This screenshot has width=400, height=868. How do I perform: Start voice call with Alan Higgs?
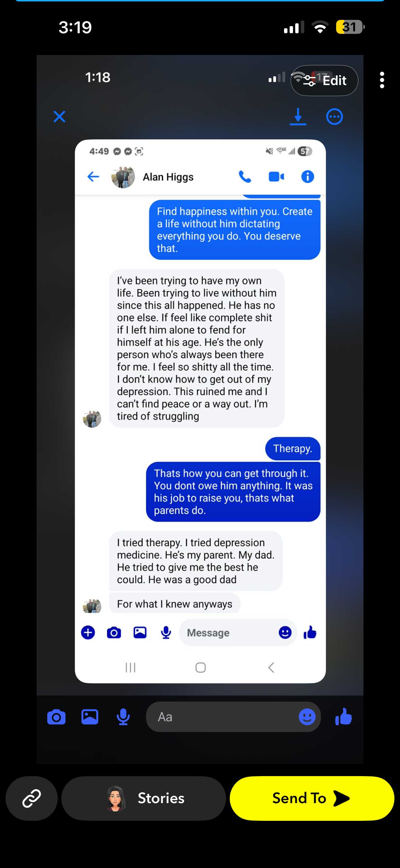[245, 177]
